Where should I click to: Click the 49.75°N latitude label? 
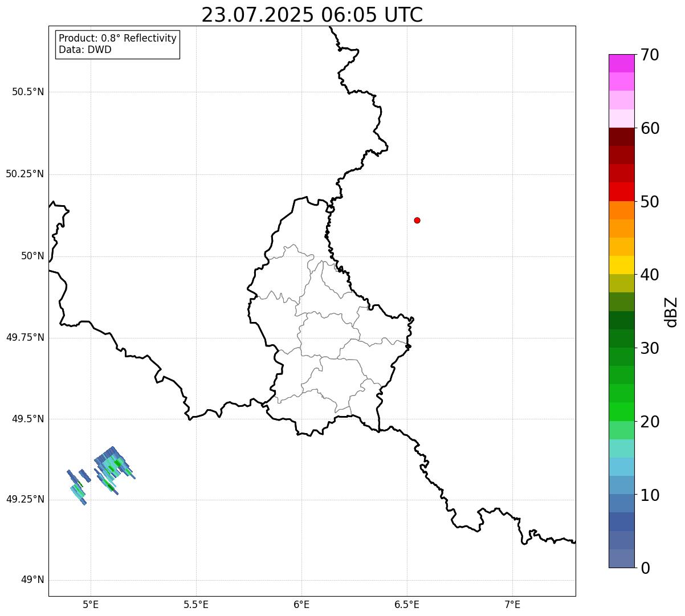(x=25, y=337)
